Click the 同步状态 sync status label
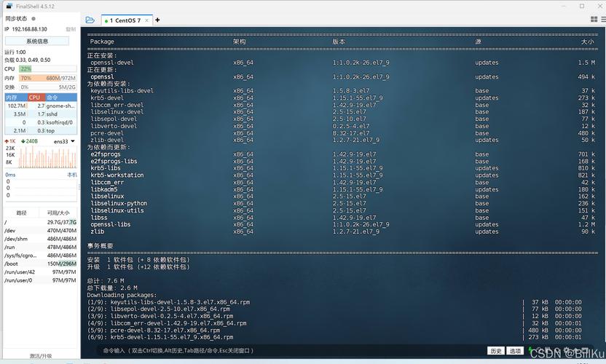This screenshot has height=364, width=606. (x=16, y=18)
